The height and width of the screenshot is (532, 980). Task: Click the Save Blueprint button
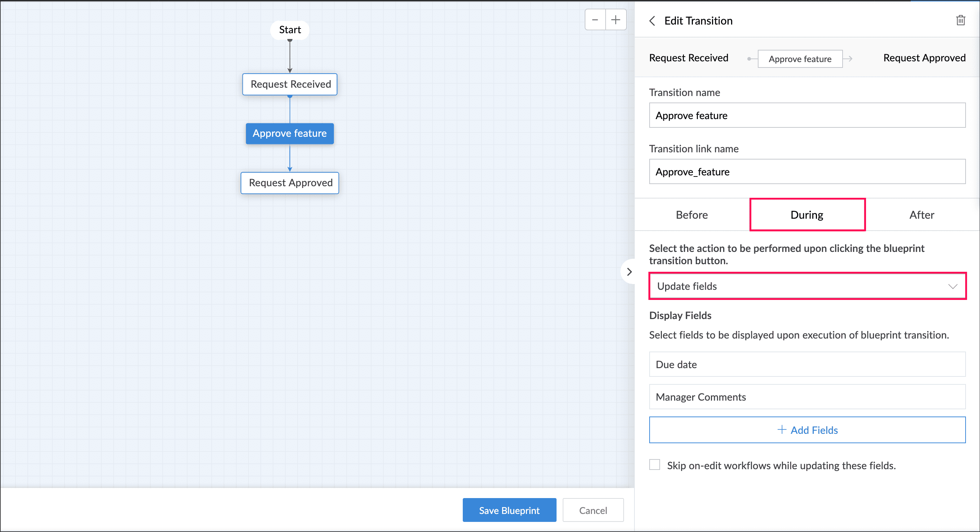[x=509, y=510]
